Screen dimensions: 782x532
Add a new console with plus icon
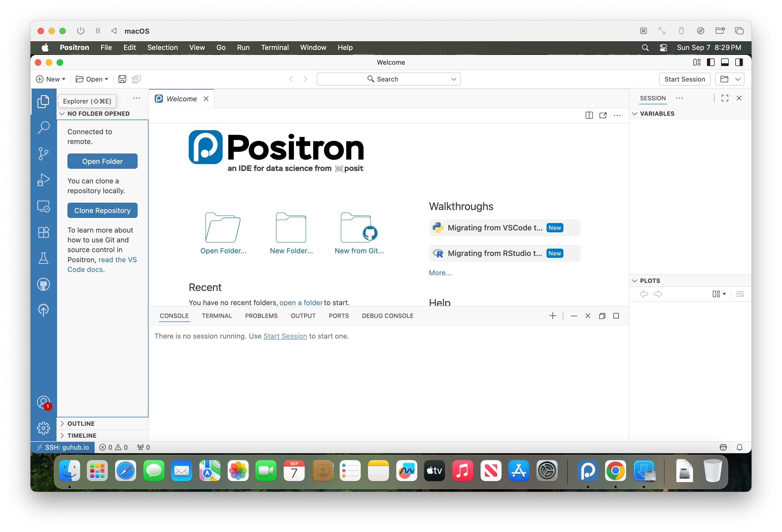tap(553, 316)
